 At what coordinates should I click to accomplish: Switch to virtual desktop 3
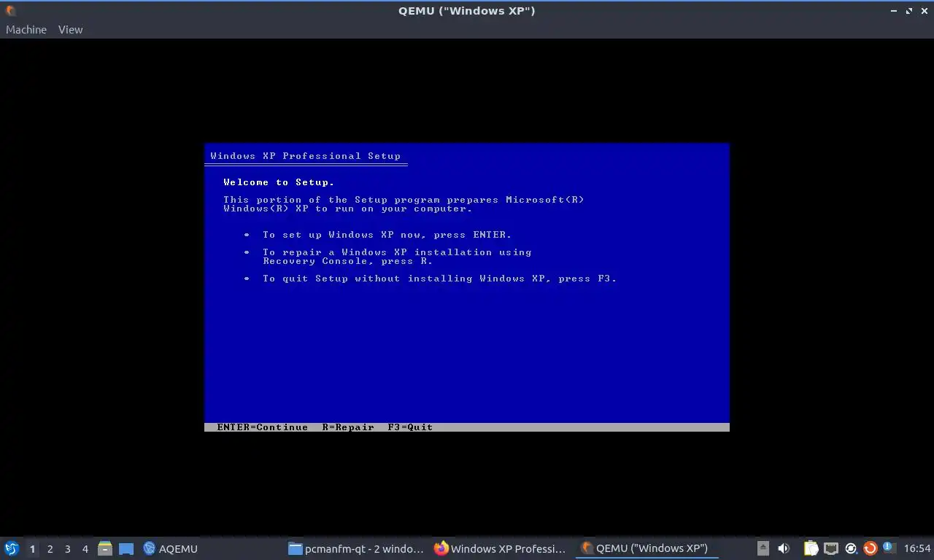point(68,548)
